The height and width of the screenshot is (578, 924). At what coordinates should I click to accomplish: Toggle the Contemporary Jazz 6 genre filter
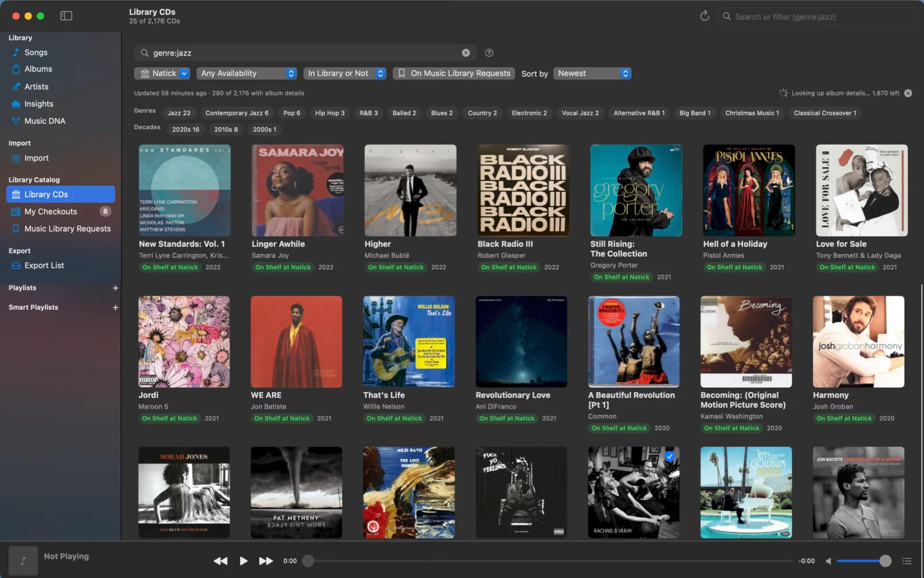coord(237,113)
